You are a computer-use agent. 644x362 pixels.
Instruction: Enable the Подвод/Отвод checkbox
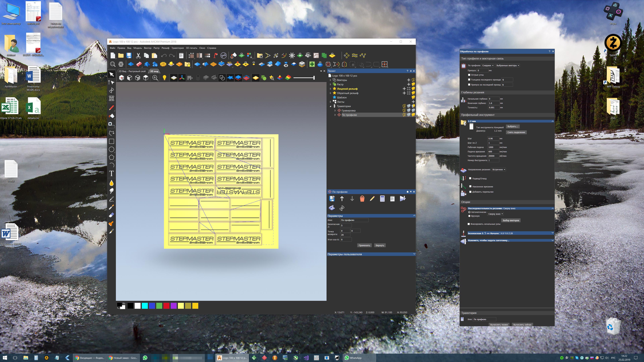[x=470, y=178]
